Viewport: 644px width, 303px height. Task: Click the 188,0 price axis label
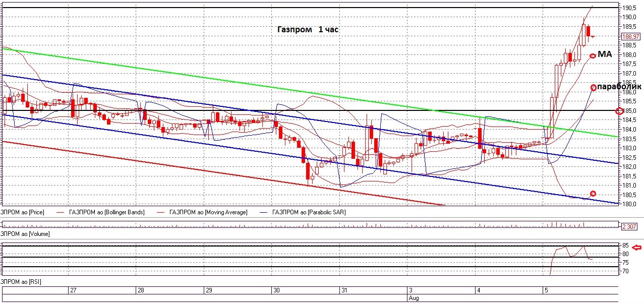pos(628,55)
